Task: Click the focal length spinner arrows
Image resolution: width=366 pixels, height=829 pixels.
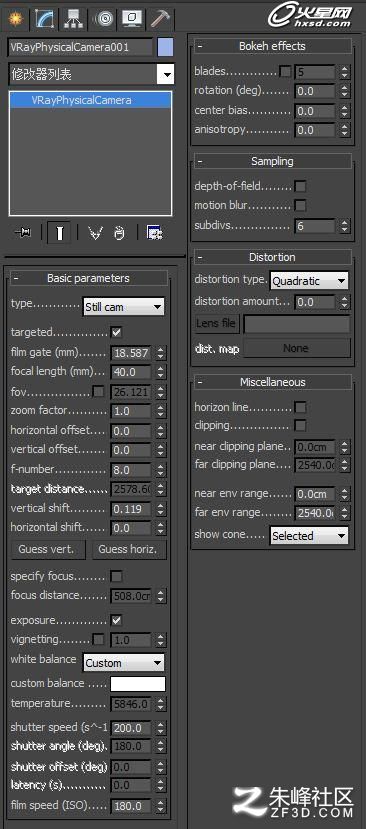Action: click(160, 372)
